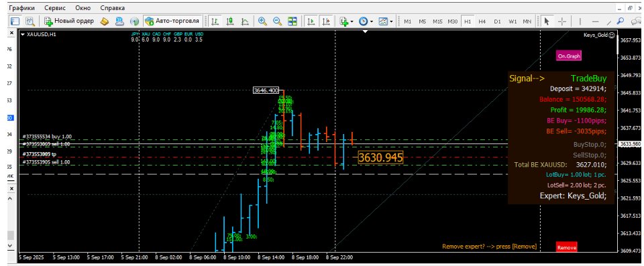
Task: Click the Keys_Gold smiley expert icon
Action: 612,36
